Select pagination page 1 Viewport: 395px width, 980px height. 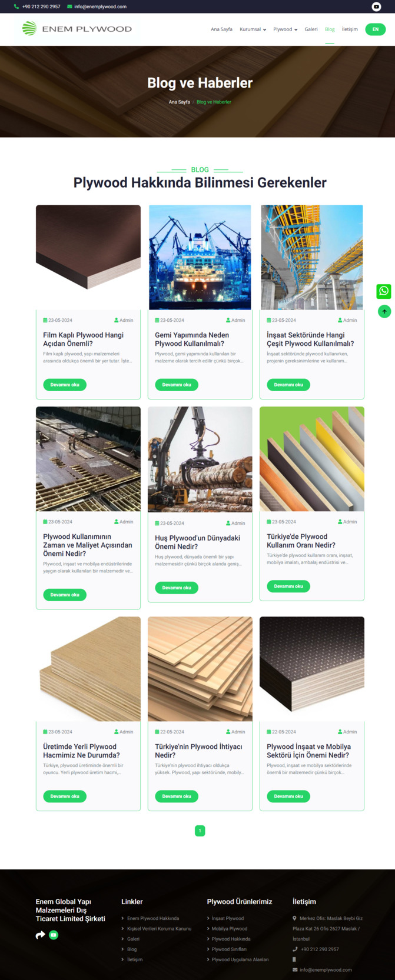(200, 831)
